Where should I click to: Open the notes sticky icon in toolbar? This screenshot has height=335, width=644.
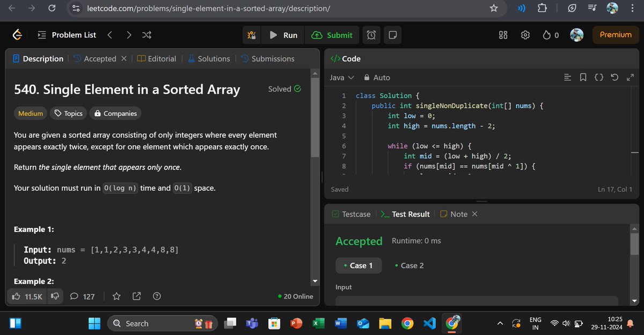(392, 35)
